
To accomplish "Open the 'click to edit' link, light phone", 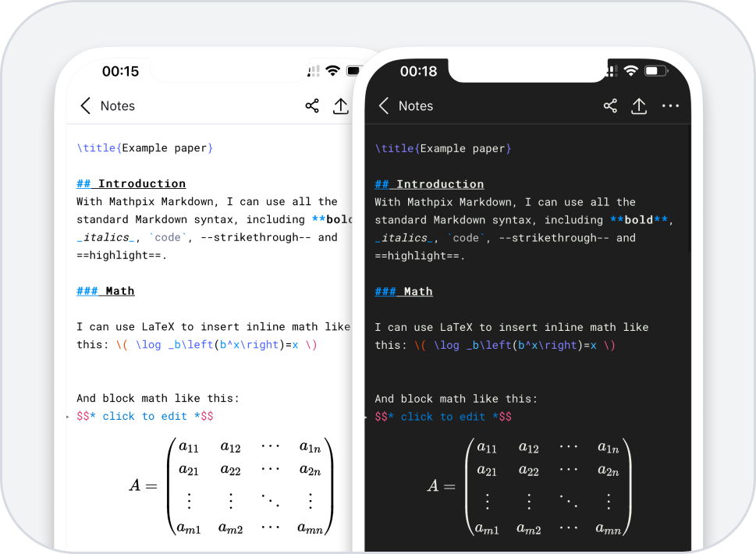I will (x=148, y=416).
